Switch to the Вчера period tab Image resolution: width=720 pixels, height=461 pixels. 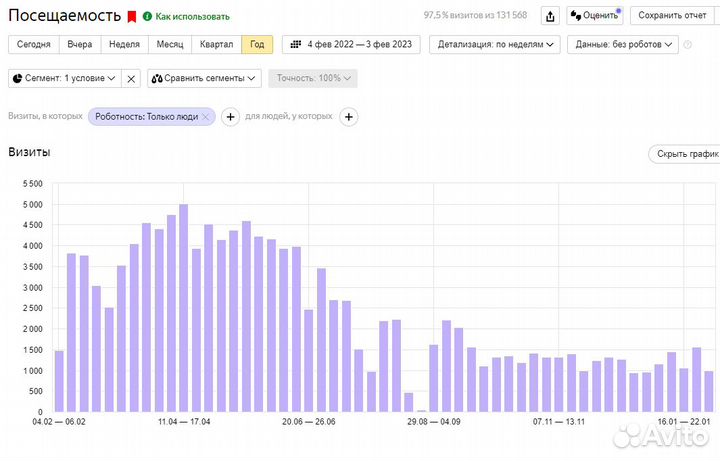click(80, 45)
